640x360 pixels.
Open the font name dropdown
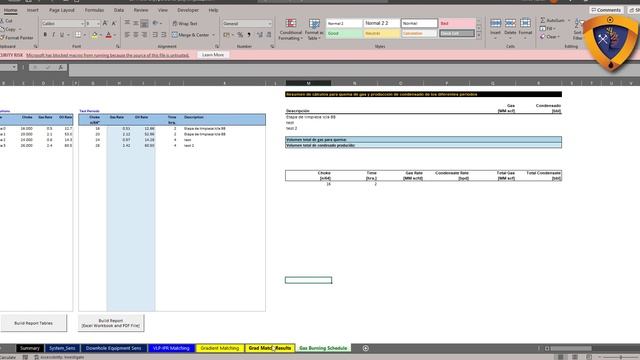pos(82,24)
